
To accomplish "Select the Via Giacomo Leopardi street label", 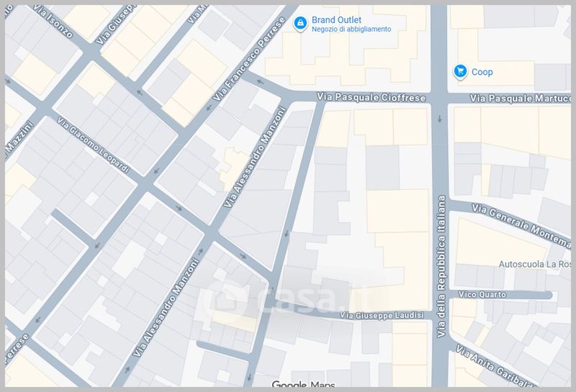I will pyautogui.click(x=94, y=146).
